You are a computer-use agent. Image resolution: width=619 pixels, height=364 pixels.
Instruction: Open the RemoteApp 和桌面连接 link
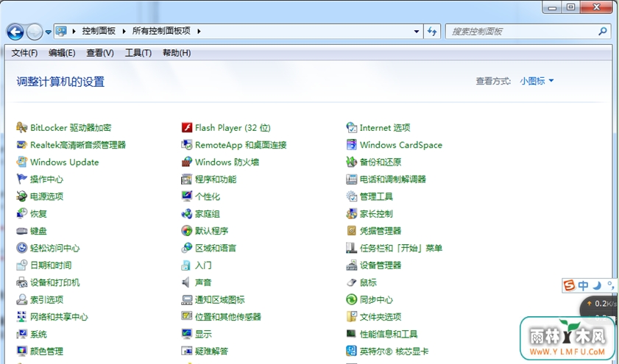tap(241, 145)
